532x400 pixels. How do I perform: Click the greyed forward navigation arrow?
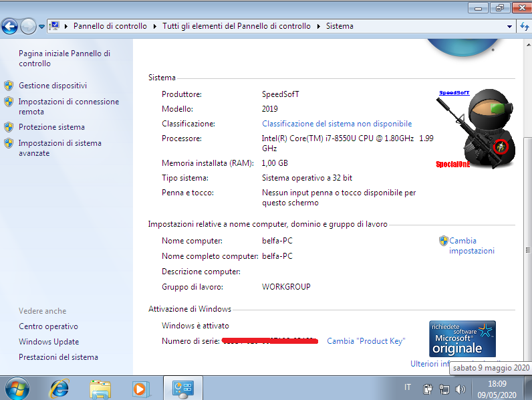(x=28, y=26)
